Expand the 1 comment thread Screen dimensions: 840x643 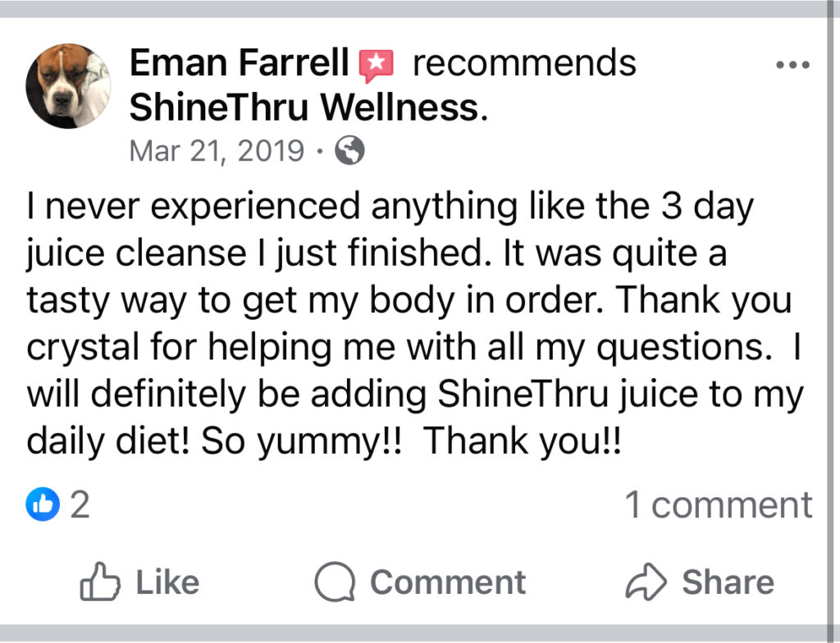coord(719,504)
